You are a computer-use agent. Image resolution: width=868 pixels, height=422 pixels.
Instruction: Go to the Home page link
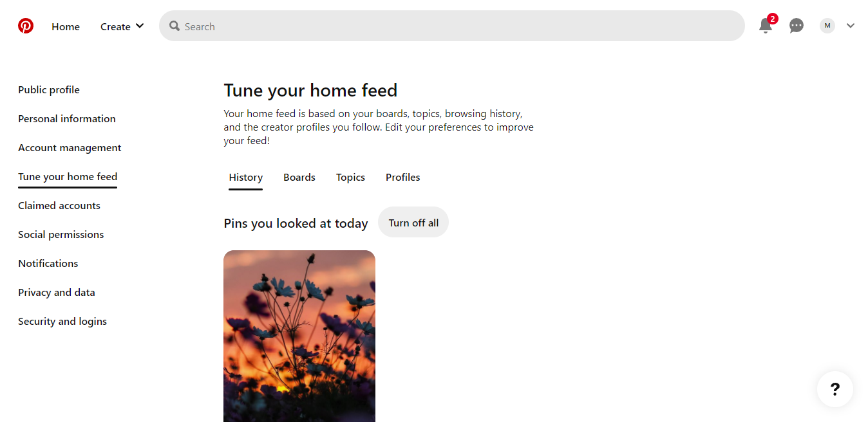(66, 26)
